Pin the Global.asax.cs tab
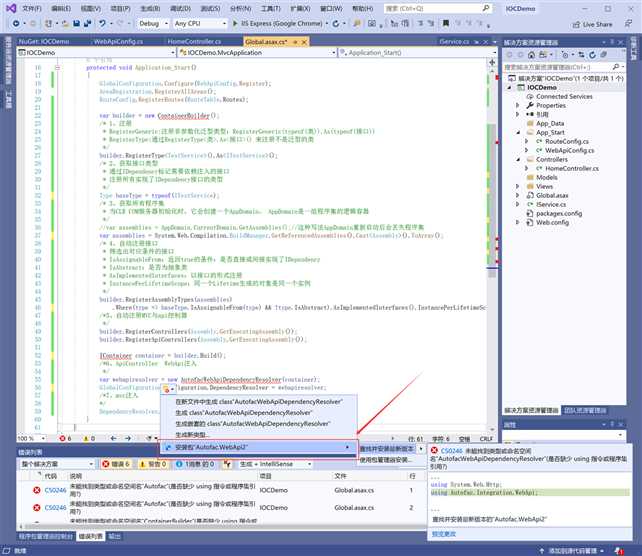 (x=295, y=42)
